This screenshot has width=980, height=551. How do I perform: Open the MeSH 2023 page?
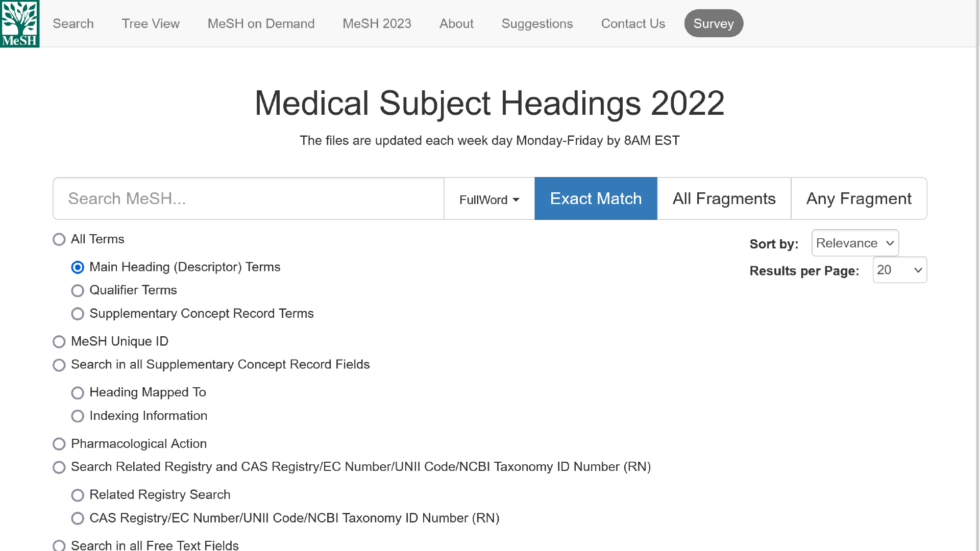pos(377,23)
